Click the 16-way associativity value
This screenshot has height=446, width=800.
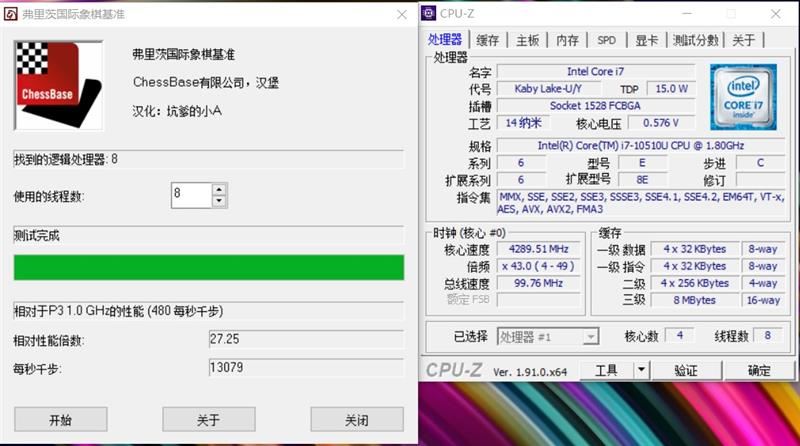(763, 300)
